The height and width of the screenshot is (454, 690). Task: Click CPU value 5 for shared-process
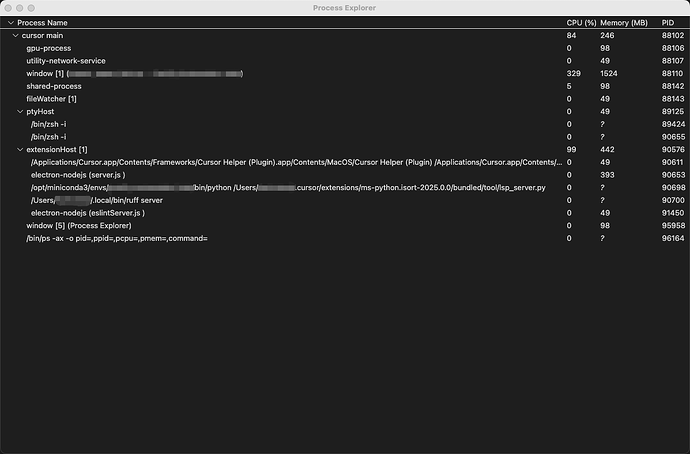pyautogui.click(x=569, y=86)
